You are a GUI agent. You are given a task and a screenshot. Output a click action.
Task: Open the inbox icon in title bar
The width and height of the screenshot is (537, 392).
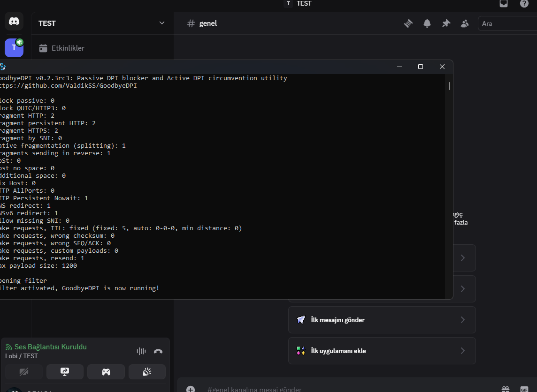[x=504, y=4]
